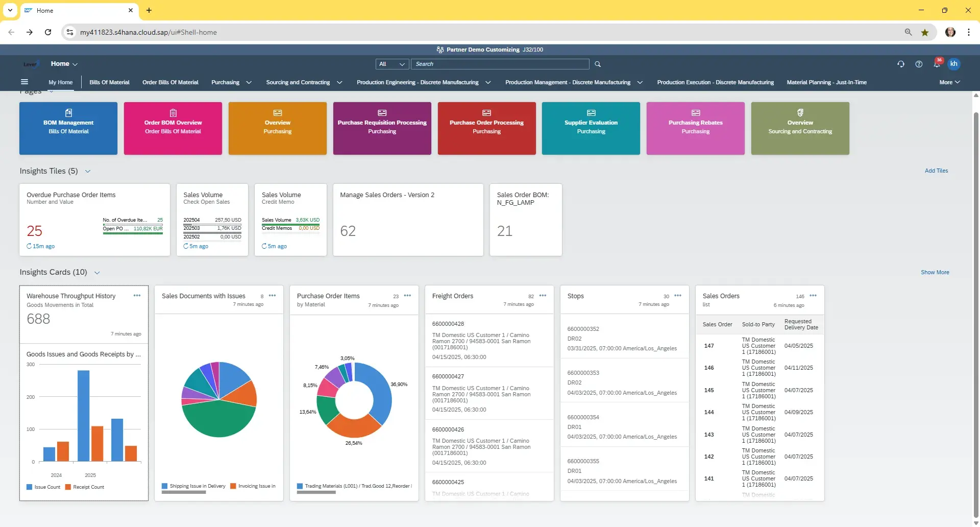The height and width of the screenshot is (527, 980).
Task: Click the Shipping Issue in Delivery legend swatch
Action: (164, 486)
